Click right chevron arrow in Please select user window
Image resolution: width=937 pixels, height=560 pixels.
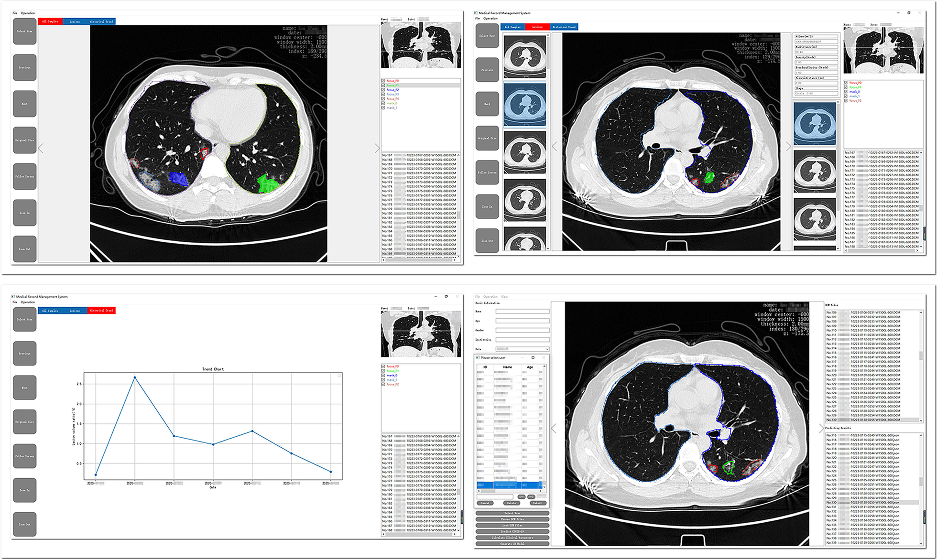point(821,428)
